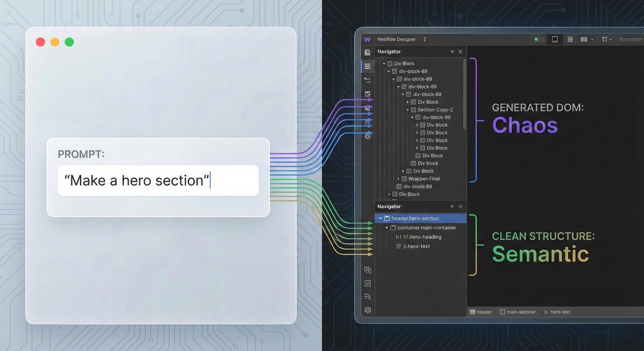Collapse the container.main-container row
The image size is (644, 351).
[x=386, y=228]
